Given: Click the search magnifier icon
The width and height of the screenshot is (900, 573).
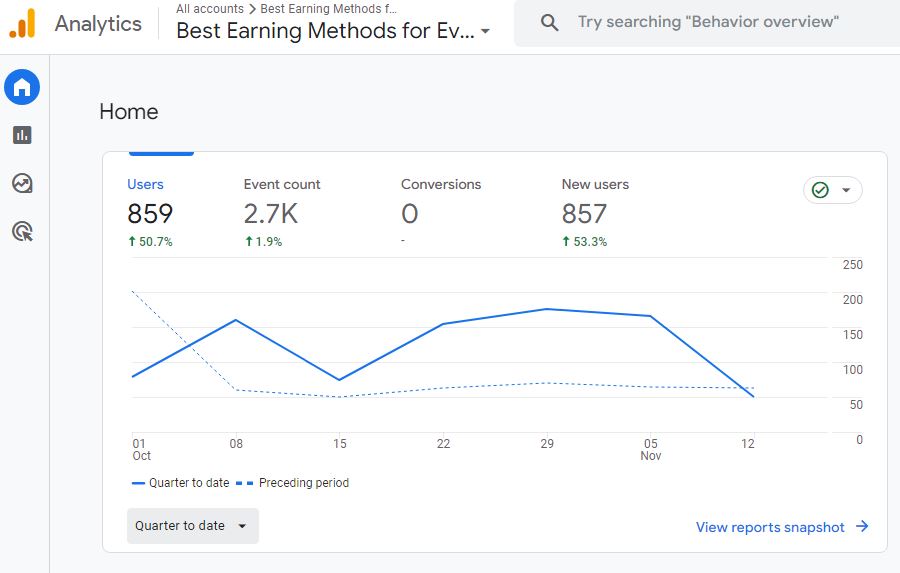Looking at the screenshot, I should coord(549,22).
